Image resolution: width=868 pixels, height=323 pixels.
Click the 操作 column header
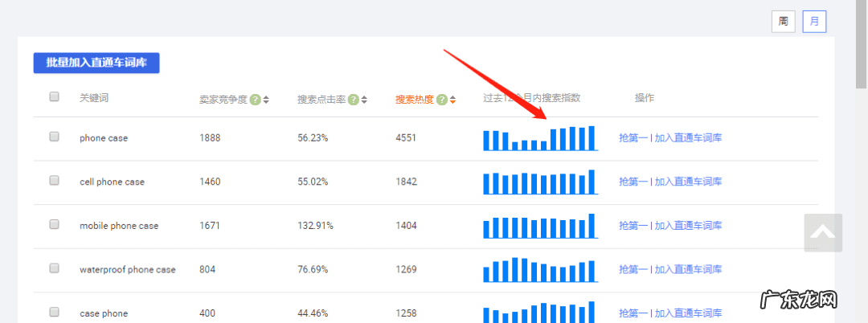[645, 98]
